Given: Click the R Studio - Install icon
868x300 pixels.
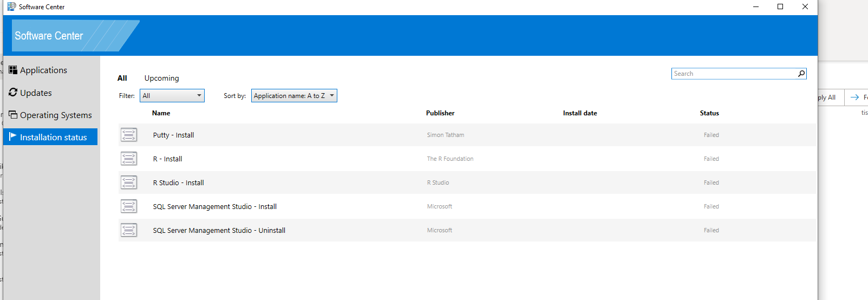Looking at the screenshot, I should tap(129, 182).
